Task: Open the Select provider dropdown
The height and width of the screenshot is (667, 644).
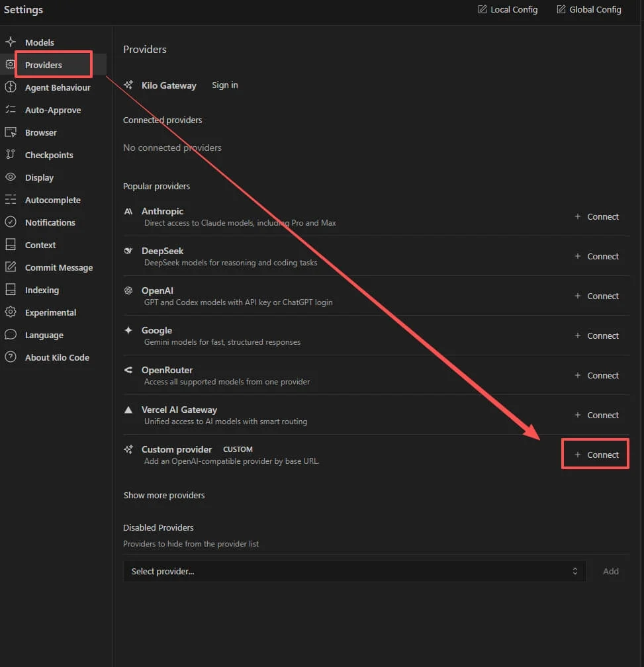Action: [355, 571]
